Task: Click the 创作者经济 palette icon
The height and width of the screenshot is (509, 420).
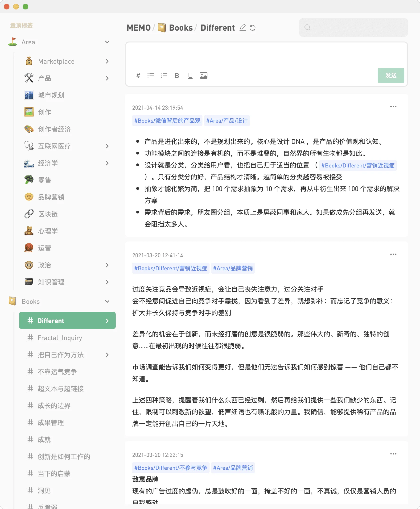Action: point(29,129)
